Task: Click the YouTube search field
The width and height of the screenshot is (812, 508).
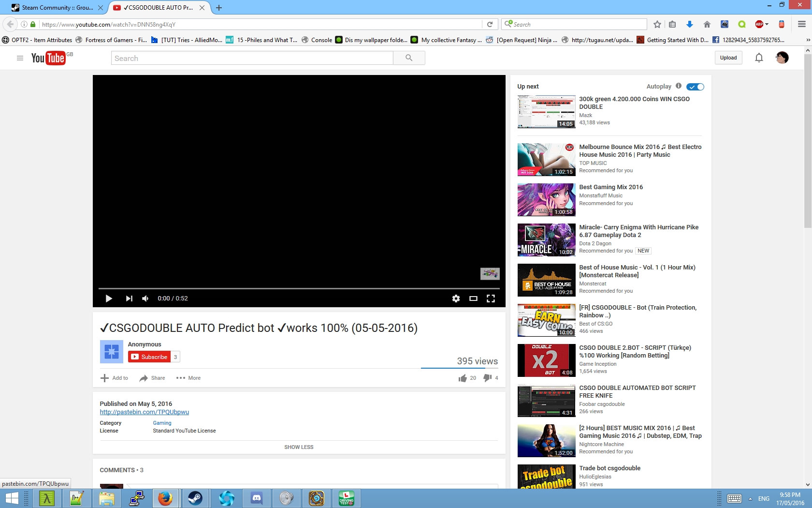Action: 252,58
